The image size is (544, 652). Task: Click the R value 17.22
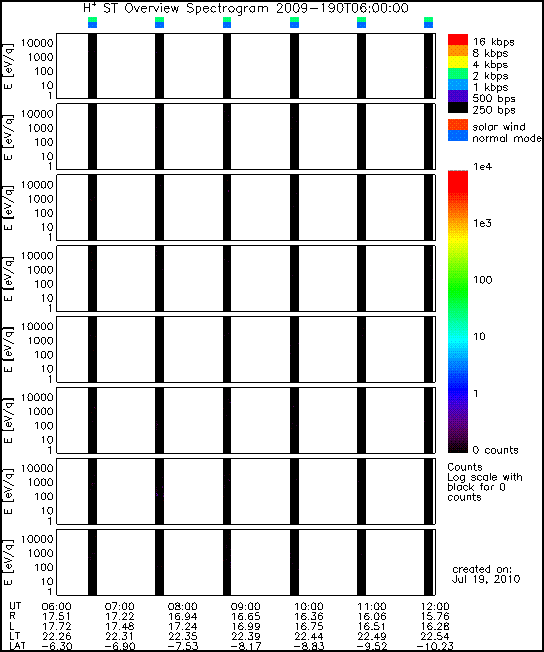click(120, 617)
